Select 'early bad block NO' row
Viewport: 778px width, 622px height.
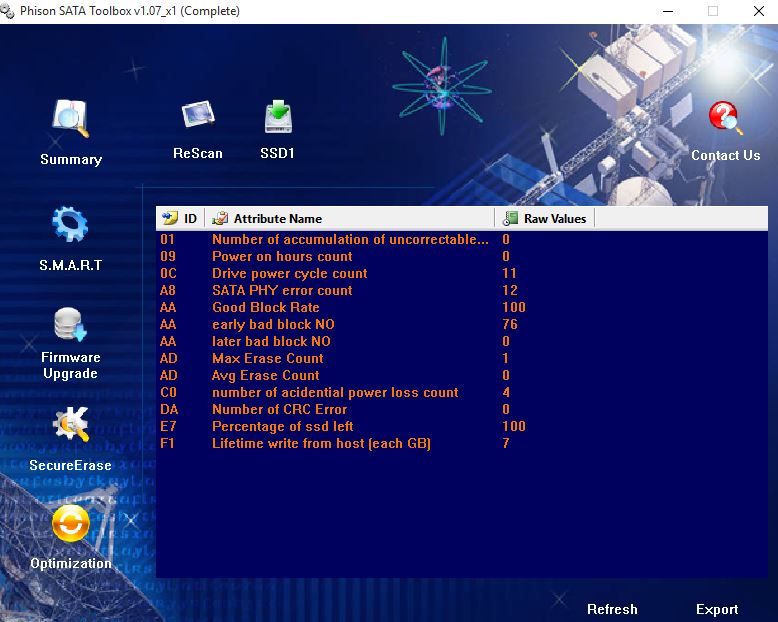tap(461, 324)
